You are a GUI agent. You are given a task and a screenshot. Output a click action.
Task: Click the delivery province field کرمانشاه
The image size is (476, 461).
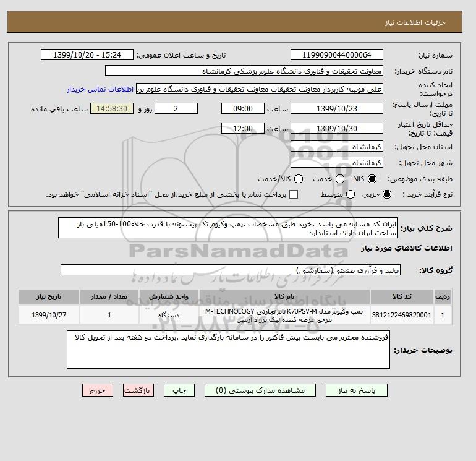pos(337,147)
